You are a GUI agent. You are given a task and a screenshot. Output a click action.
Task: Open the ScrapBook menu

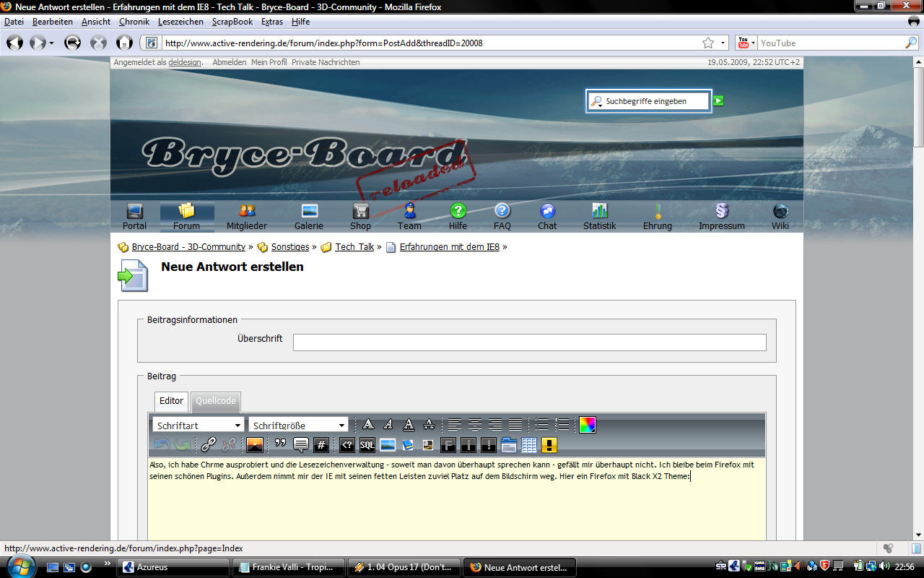click(x=232, y=22)
